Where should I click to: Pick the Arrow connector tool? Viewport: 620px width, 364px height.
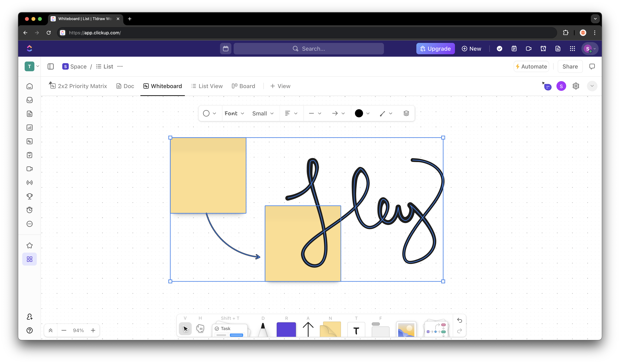pos(308,329)
